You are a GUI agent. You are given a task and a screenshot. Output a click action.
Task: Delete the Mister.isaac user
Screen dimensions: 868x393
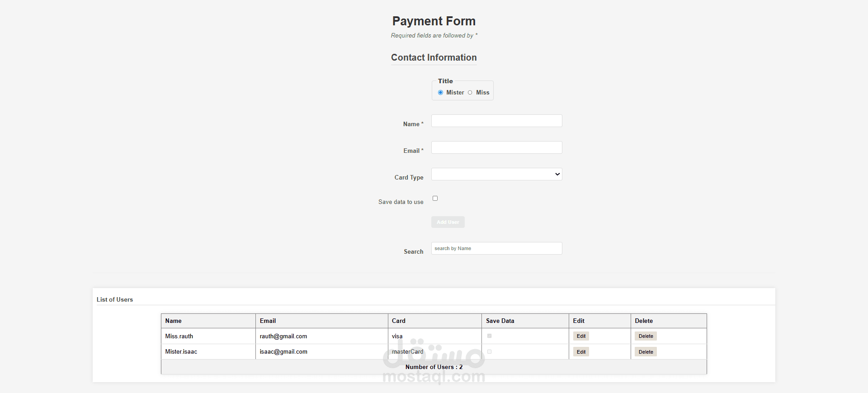pyautogui.click(x=646, y=352)
